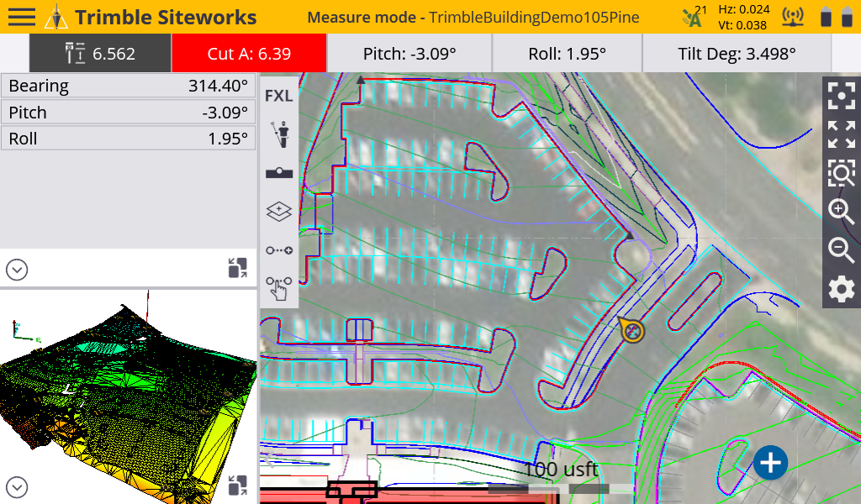Select the tap-to-pick line points tool

[x=279, y=288]
